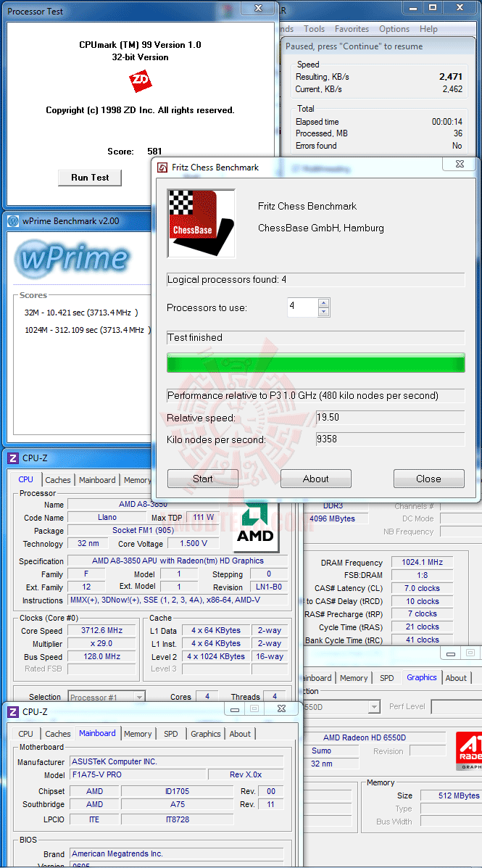Click the AMD logo in the CPU-Z CPU tab

click(255, 526)
